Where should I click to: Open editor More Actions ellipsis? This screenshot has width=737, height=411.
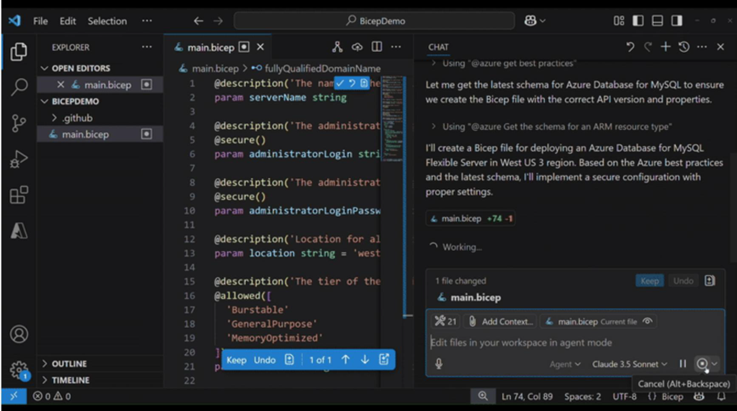point(396,47)
